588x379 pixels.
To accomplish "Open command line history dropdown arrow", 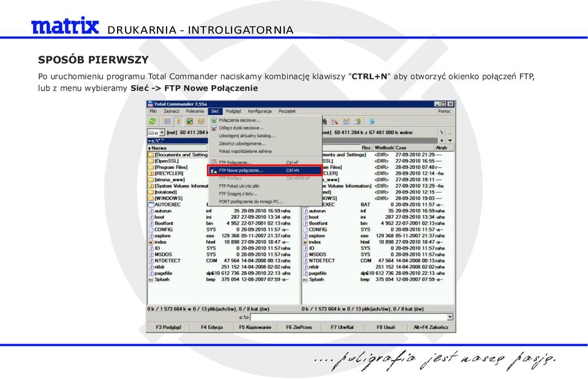I will (x=450, y=317).
